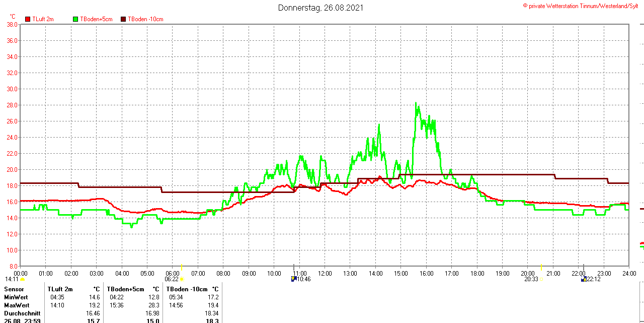Screen dimensions: 644x323
Task: Click the Durchschnitt row label in table
Action: click(x=22, y=313)
